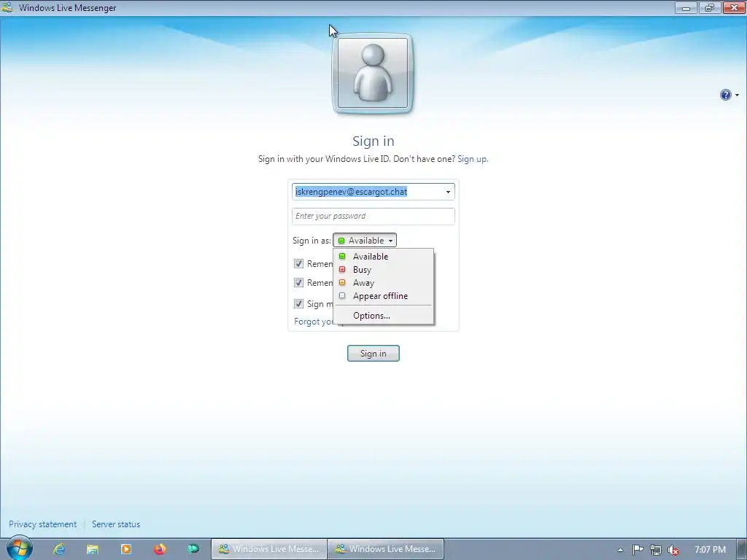Open Firefox from the taskbar

[160, 549]
